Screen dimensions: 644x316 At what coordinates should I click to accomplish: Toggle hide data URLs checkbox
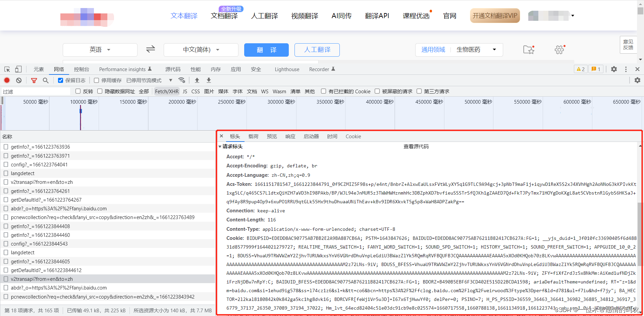click(x=100, y=91)
